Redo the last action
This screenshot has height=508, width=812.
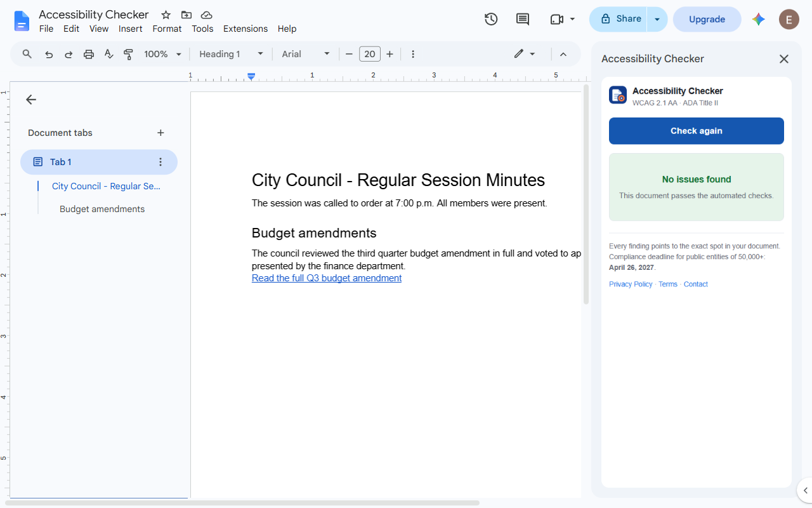(x=69, y=54)
